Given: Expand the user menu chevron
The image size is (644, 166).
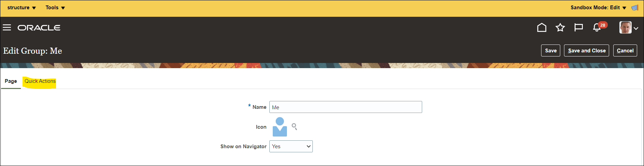Looking at the screenshot, I should point(636,28).
